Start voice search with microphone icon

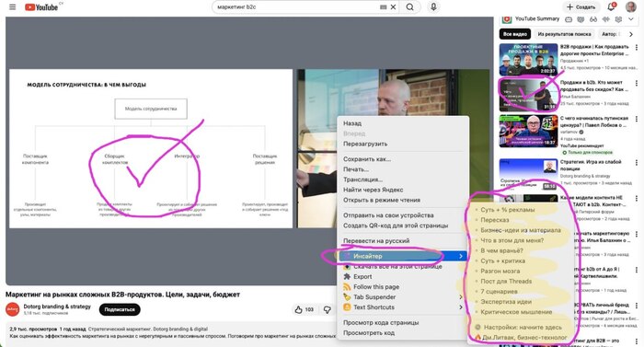tap(433, 7)
